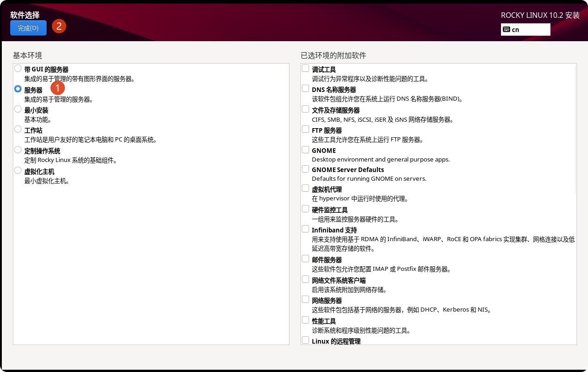The height and width of the screenshot is (372, 588).
Task: Enable the 性能工具 add-on
Action: pyautogui.click(x=305, y=320)
